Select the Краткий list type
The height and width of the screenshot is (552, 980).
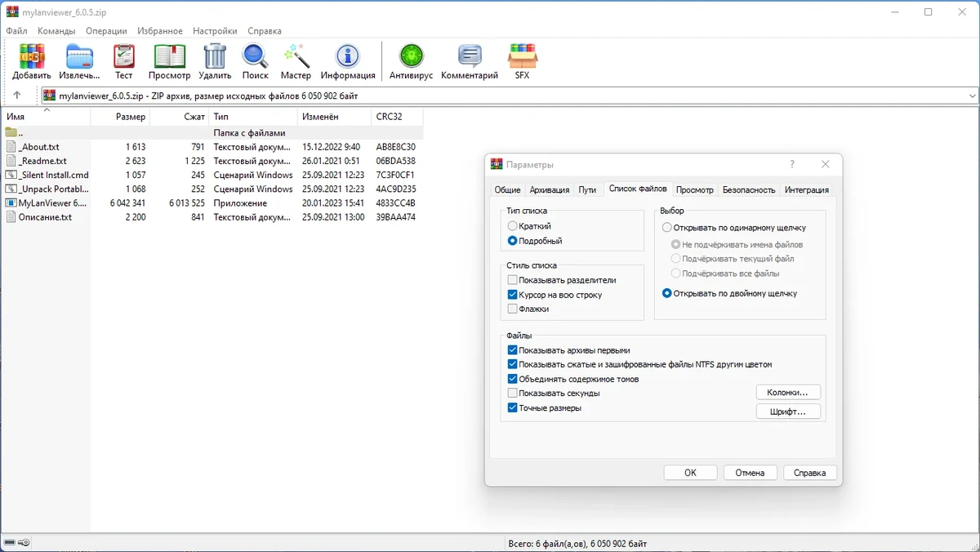click(x=513, y=226)
